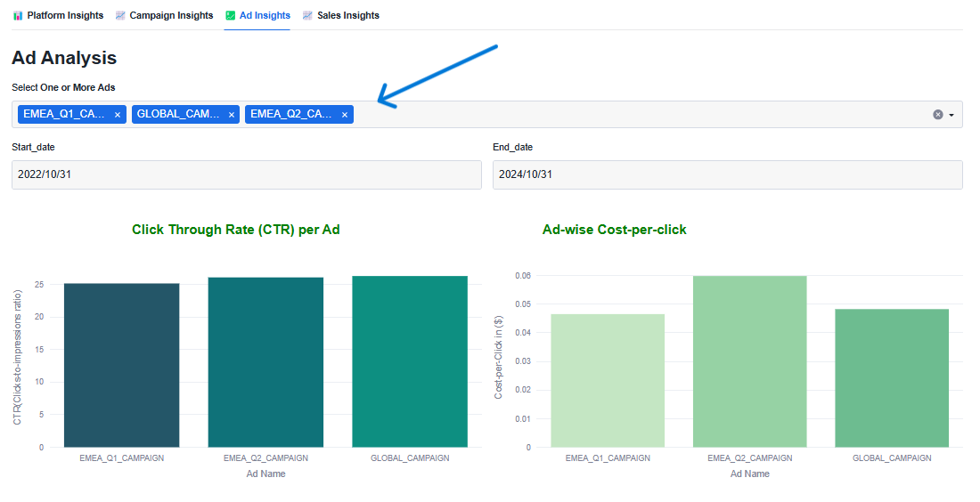
Task: Expand the ads multiselect dropdown arrow
Action: point(951,115)
